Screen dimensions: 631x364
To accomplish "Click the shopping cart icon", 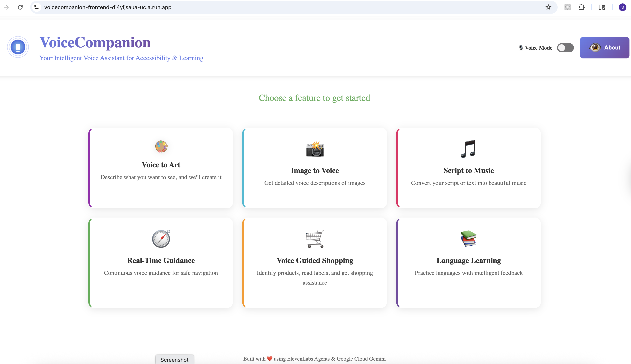I will [315, 239].
